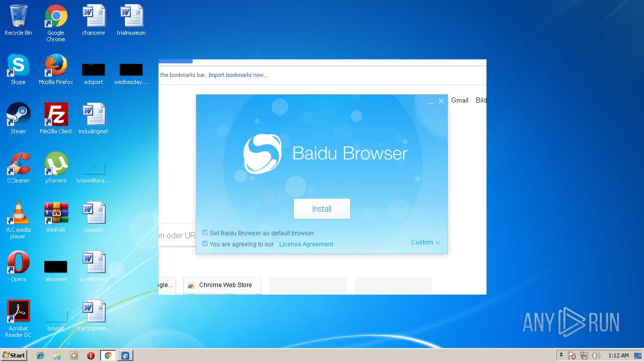Screen dimensions: 644x362
Task: Click the Opera taskbar icon
Action: coord(91,355)
